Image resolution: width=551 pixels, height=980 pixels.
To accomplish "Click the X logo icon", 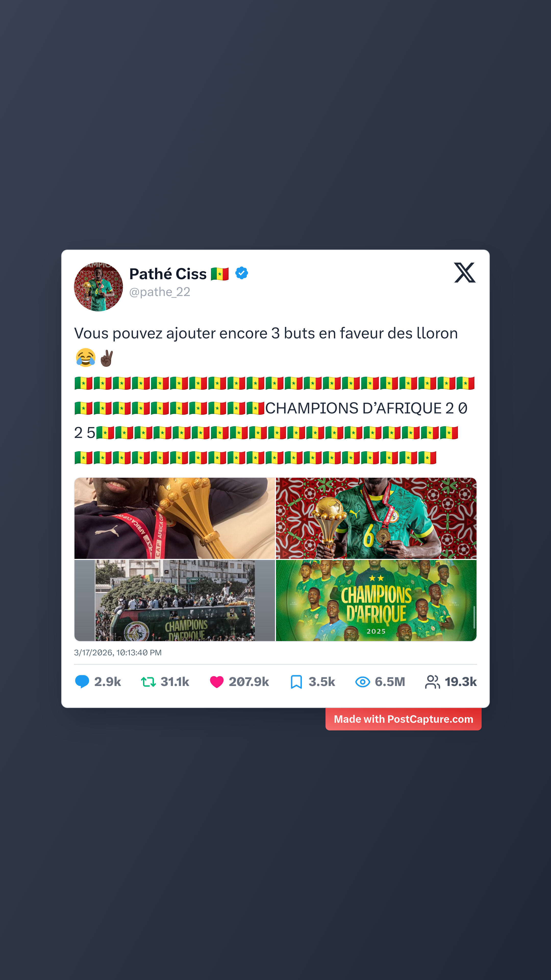I will 465,272.
